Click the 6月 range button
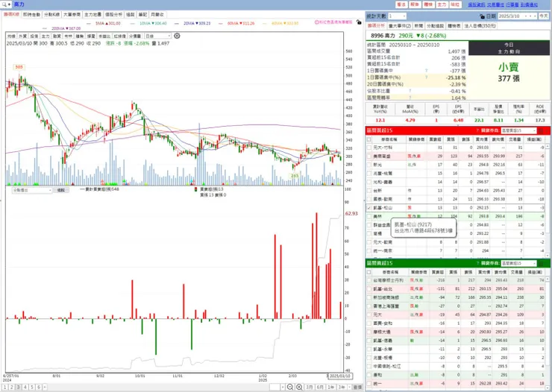 click(x=320, y=387)
